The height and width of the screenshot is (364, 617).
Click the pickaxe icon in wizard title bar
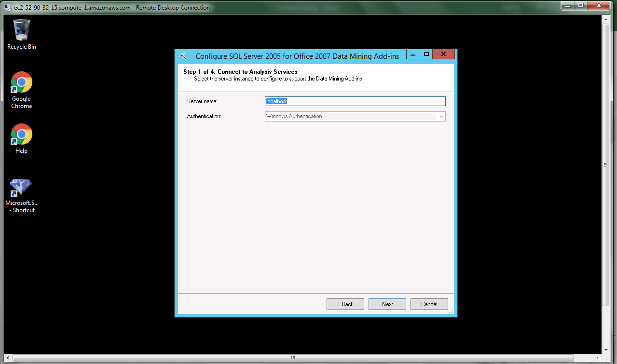183,56
